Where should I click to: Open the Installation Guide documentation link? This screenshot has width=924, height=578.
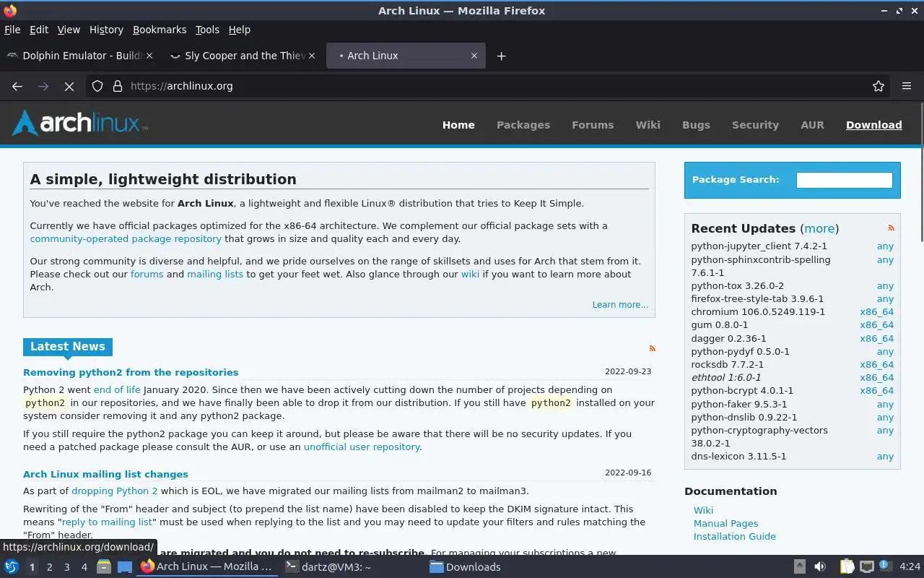735,536
